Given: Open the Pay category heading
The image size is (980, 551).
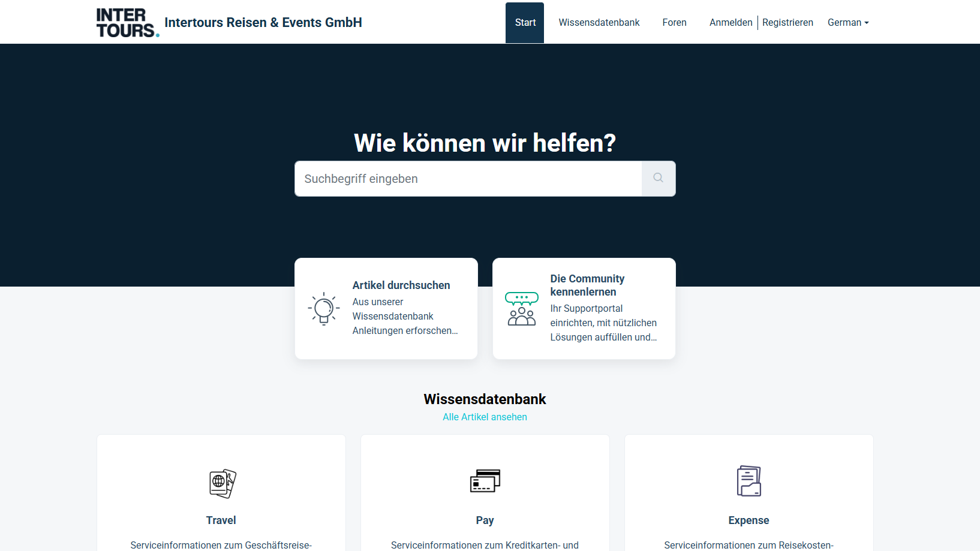Looking at the screenshot, I should 485,520.
